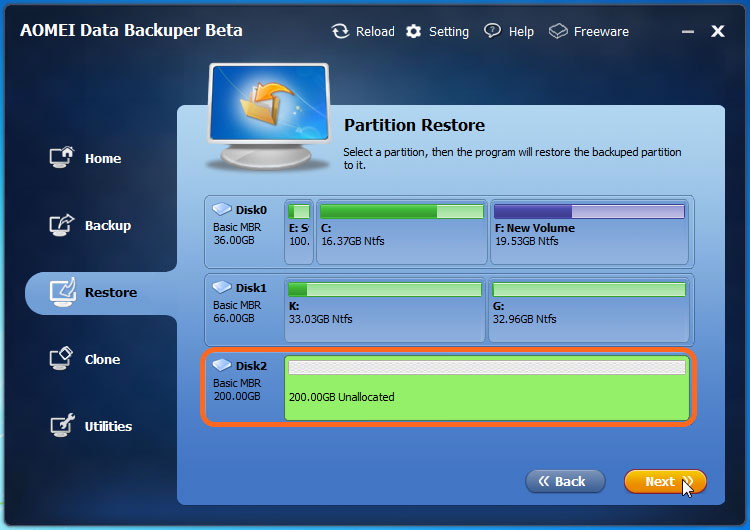This screenshot has height=530, width=750.
Task: Click the Disk2 200.00GB size text
Action: click(237, 396)
